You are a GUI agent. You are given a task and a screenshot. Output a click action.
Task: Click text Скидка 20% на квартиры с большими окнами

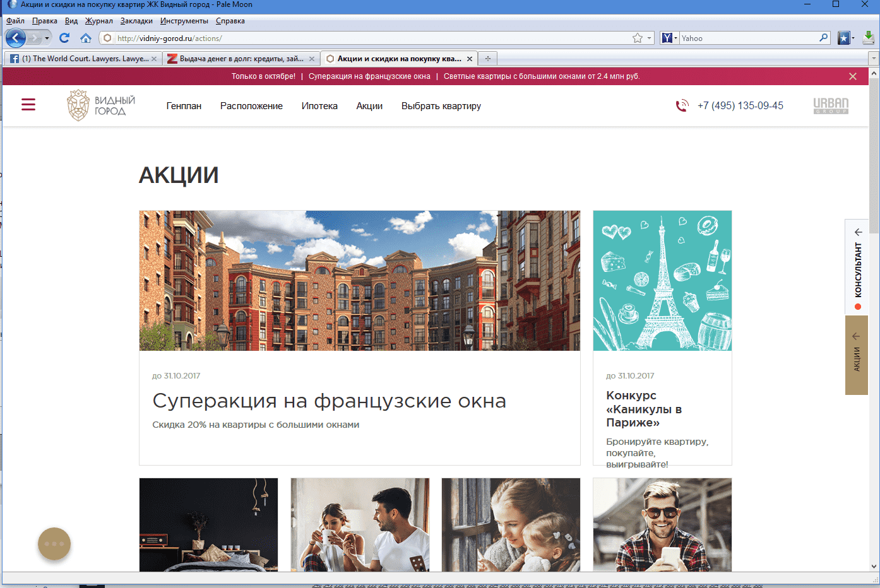coord(256,425)
